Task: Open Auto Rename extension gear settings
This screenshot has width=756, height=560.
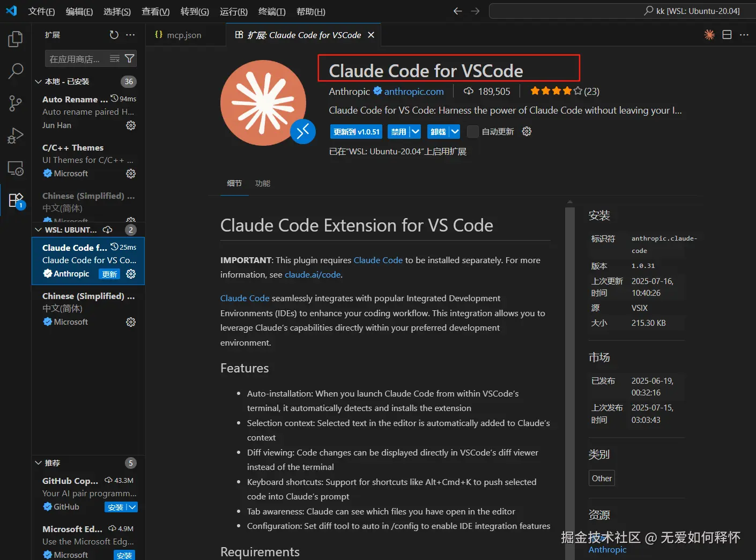Action: tap(131, 125)
